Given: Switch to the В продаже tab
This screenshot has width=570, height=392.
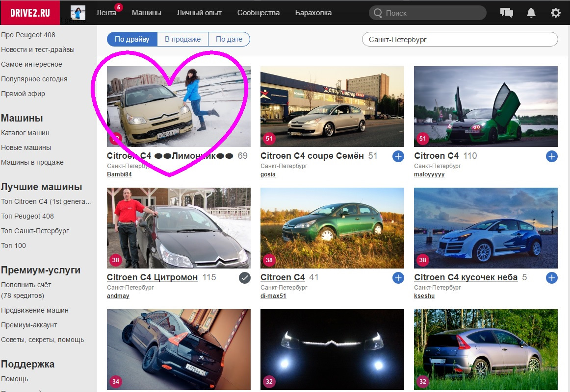Looking at the screenshot, I should pyautogui.click(x=182, y=39).
